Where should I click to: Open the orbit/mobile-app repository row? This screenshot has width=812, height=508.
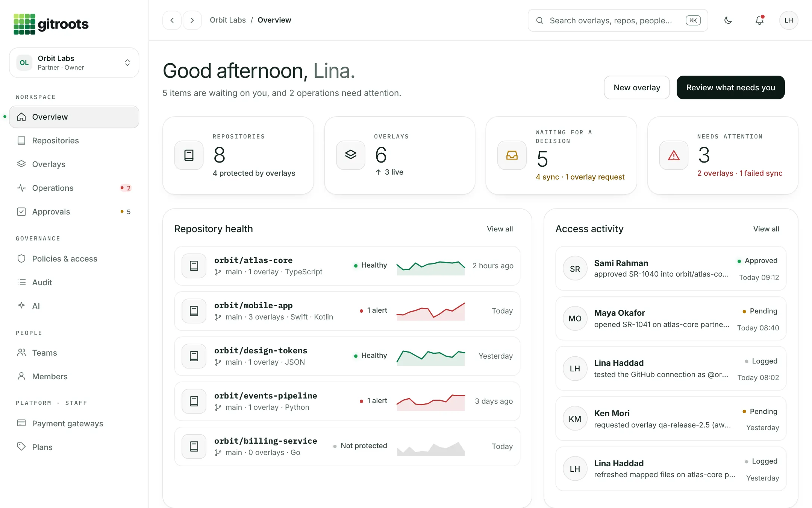click(x=347, y=311)
